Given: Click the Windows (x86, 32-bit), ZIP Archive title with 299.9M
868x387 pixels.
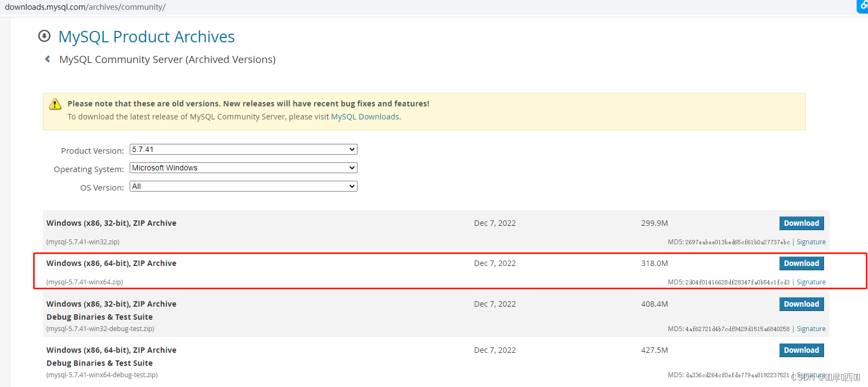Looking at the screenshot, I should [x=111, y=223].
